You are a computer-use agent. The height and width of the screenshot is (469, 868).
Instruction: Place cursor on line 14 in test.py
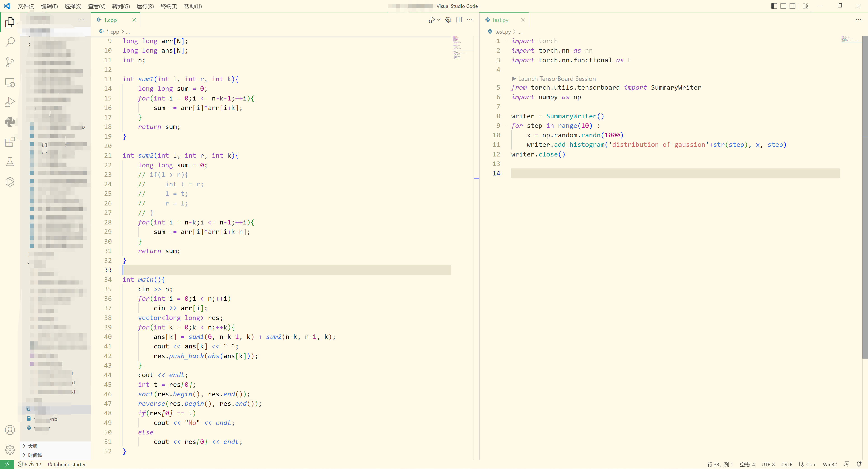tap(675, 173)
